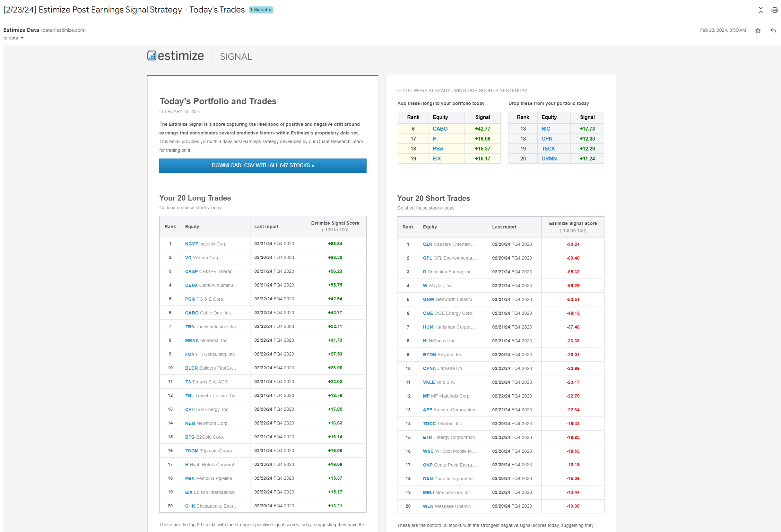Click the Estimize logo
781x532 pixels.
pyautogui.click(x=175, y=56)
